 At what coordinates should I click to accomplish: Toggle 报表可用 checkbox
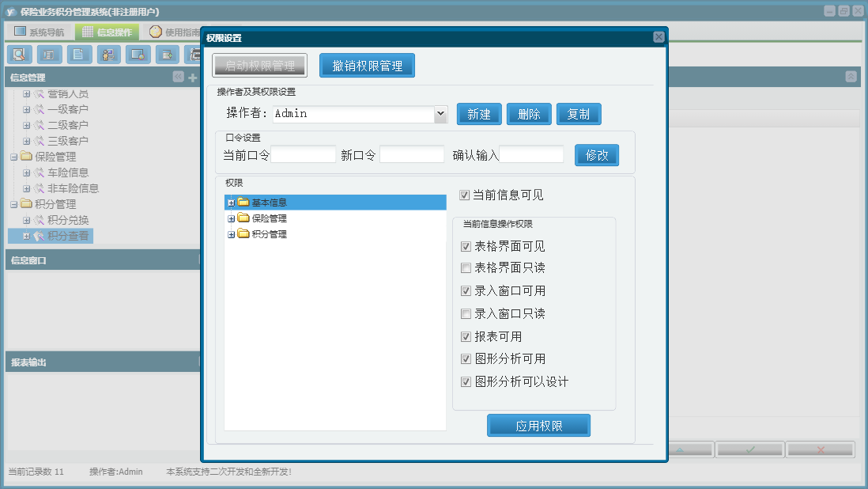click(466, 337)
